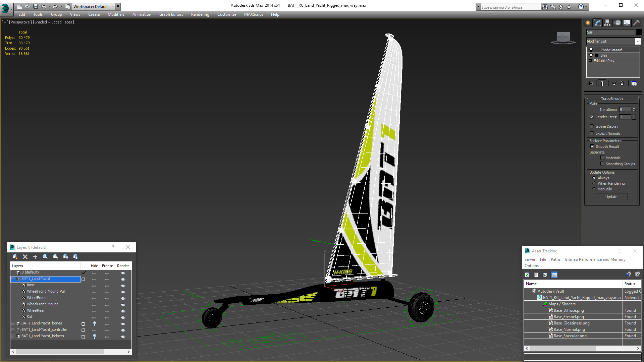Open the Workspace: Default dropdown

94,6
